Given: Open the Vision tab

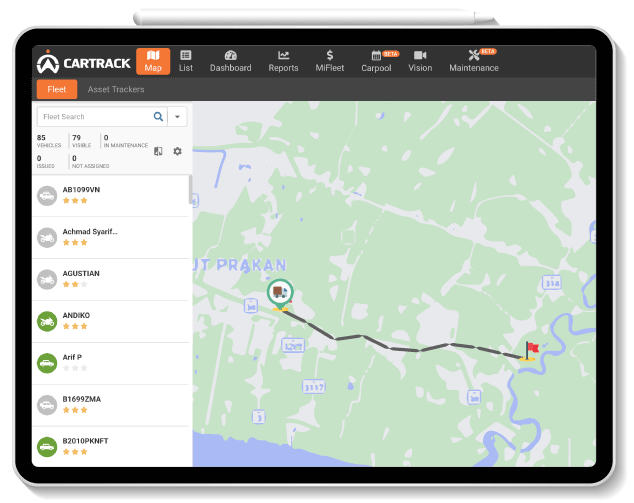Looking at the screenshot, I should click(x=420, y=61).
